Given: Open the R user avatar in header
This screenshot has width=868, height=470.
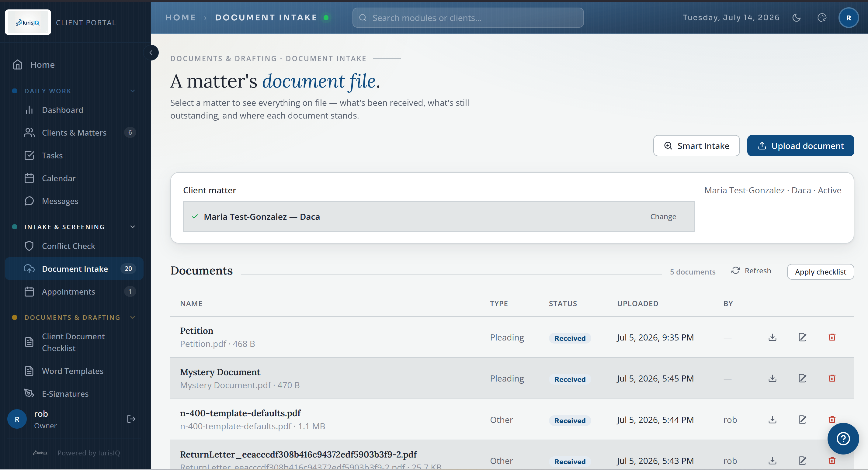Looking at the screenshot, I should [848, 18].
